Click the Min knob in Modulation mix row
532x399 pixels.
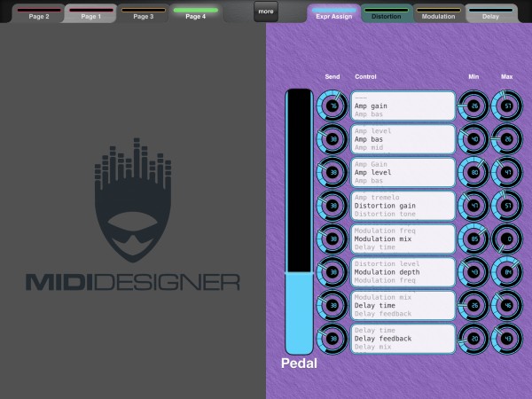coord(473,239)
